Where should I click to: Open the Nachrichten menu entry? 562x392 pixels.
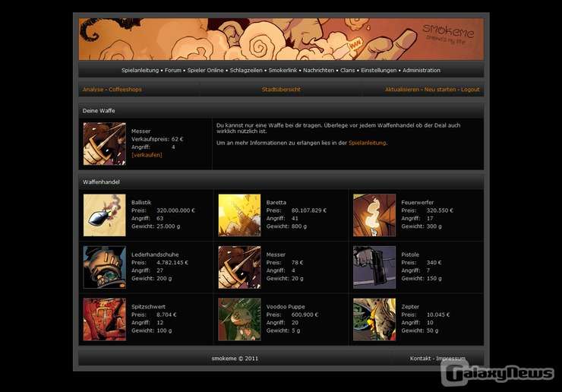[318, 71]
